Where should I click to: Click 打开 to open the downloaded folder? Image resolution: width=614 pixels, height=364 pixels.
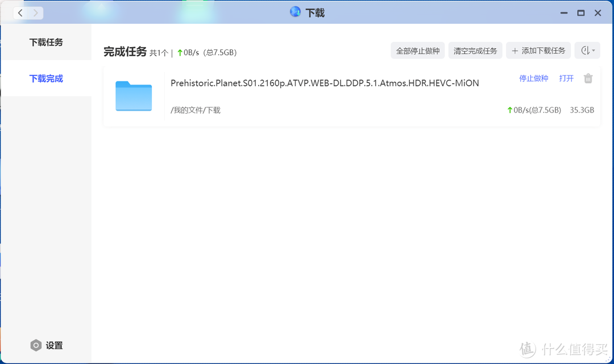566,78
